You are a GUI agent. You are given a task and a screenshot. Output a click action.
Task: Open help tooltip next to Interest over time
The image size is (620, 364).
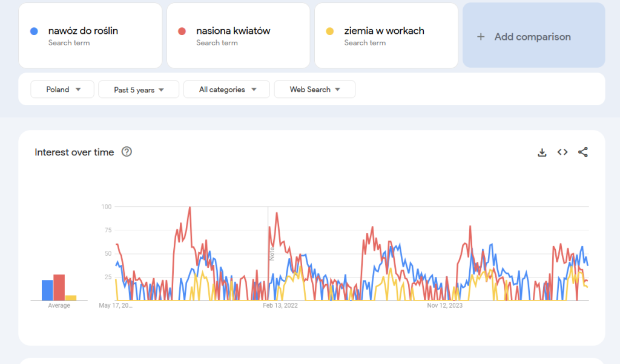127,152
